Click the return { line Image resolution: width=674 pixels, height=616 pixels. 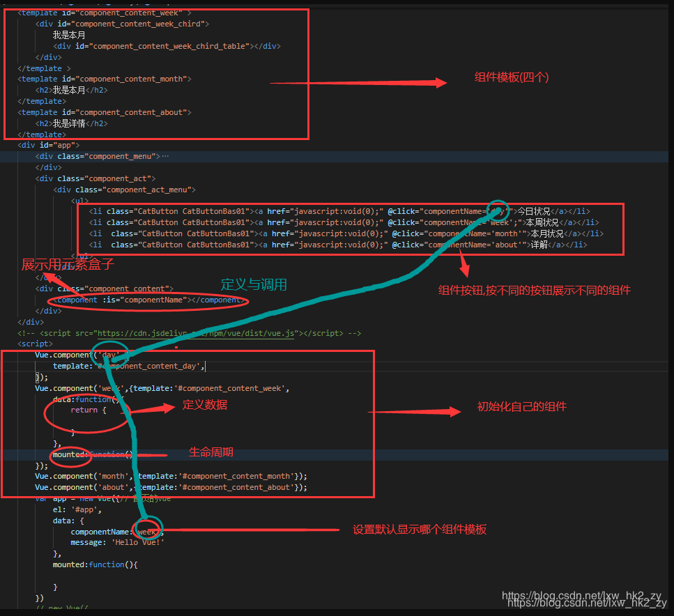point(88,410)
